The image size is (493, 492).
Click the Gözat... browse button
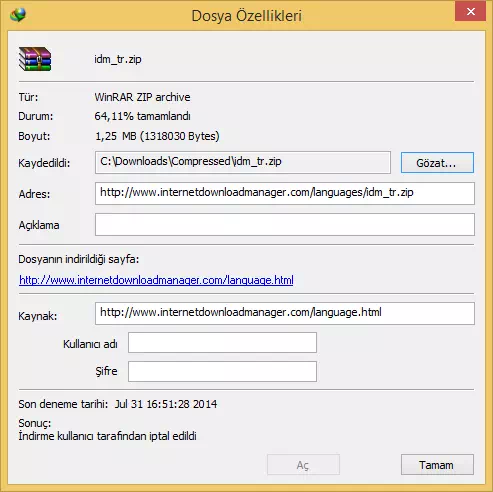[x=437, y=163]
